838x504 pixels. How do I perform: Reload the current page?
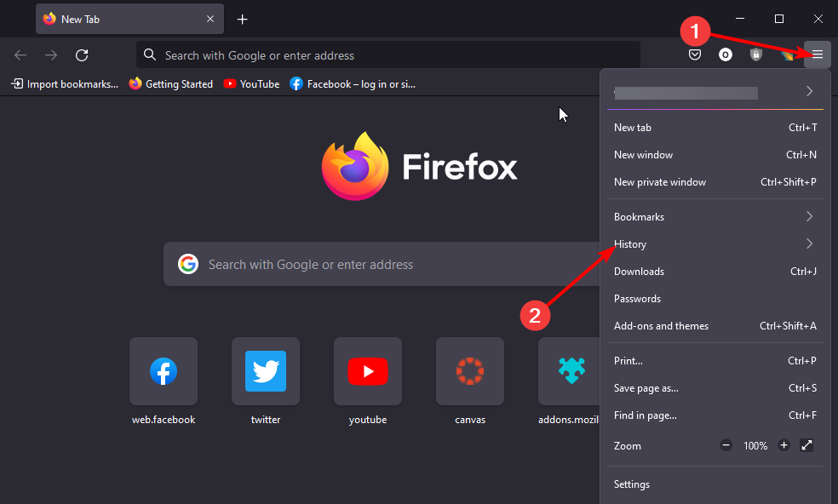click(82, 55)
